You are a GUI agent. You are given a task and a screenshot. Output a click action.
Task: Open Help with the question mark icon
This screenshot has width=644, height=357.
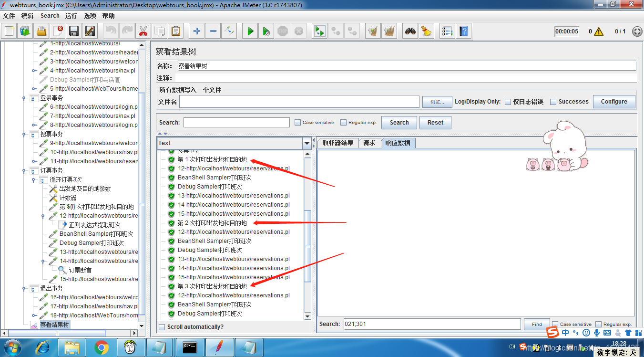pyautogui.click(x=463, y=31)
